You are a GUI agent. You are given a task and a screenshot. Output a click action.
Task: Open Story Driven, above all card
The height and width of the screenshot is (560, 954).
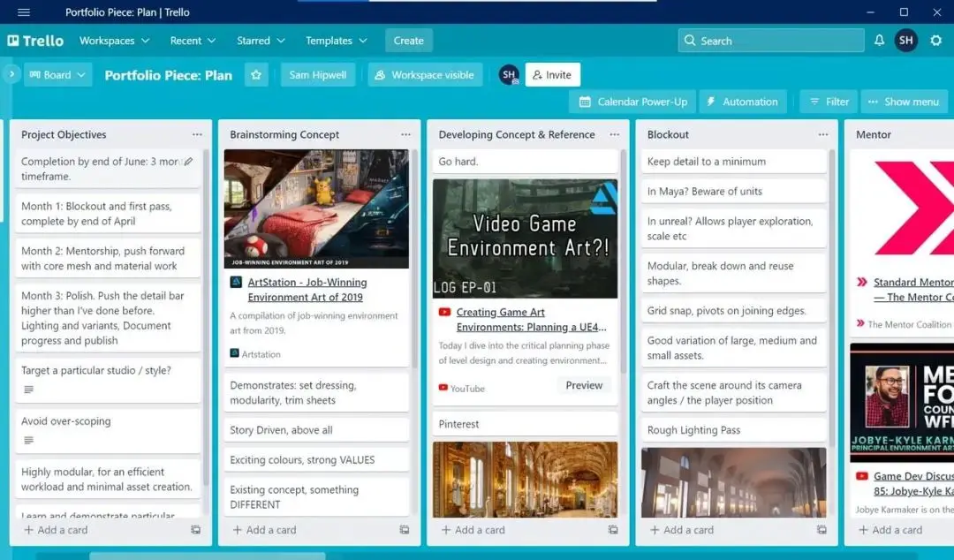[x=316, y=430]
